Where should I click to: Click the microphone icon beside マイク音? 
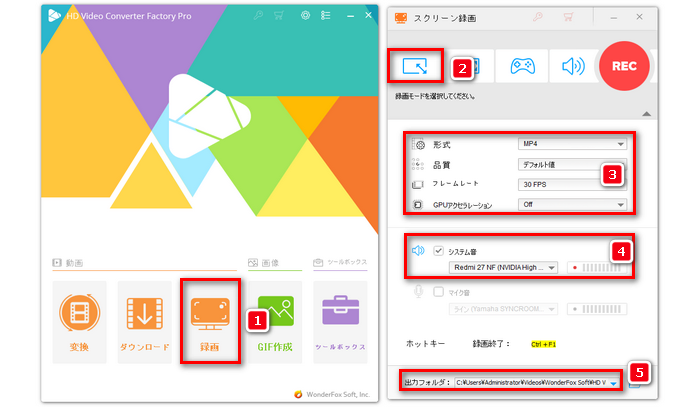click(418, 291)
